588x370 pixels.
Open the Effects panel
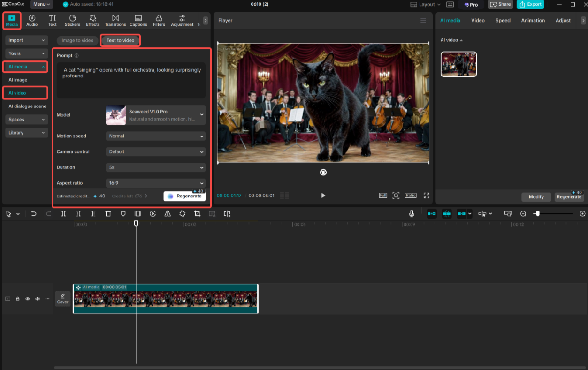pos(93,20)
